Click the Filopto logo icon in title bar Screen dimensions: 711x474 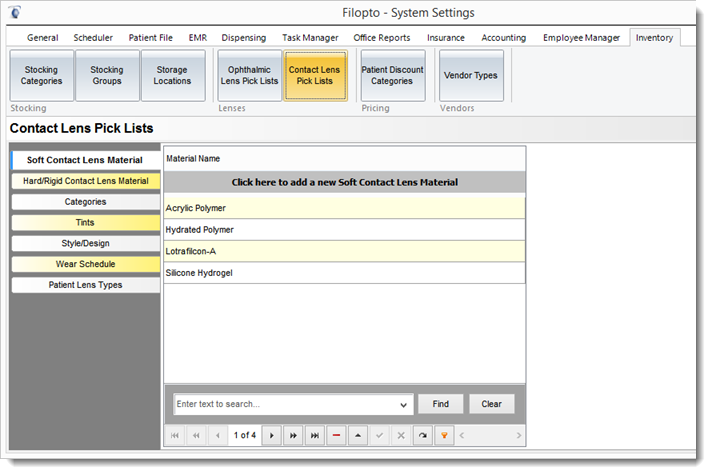pyautogui.click(x=15, y=12)
